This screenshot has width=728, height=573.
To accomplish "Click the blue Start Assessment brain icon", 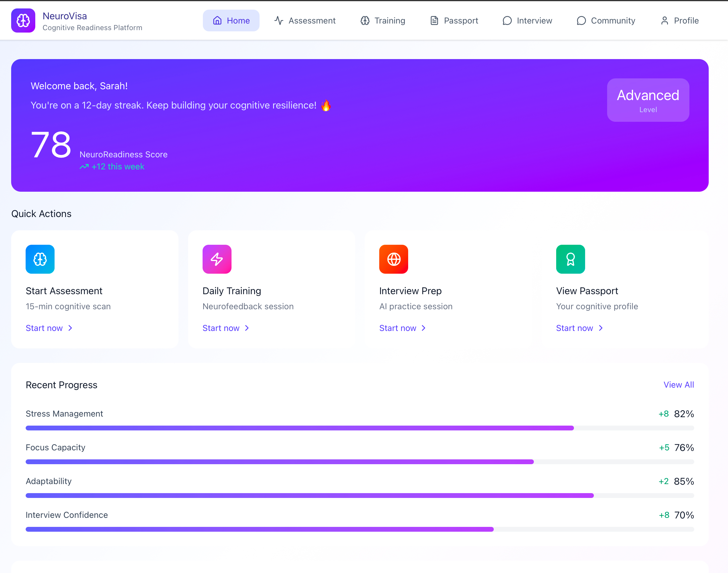I will pos(40,259).
